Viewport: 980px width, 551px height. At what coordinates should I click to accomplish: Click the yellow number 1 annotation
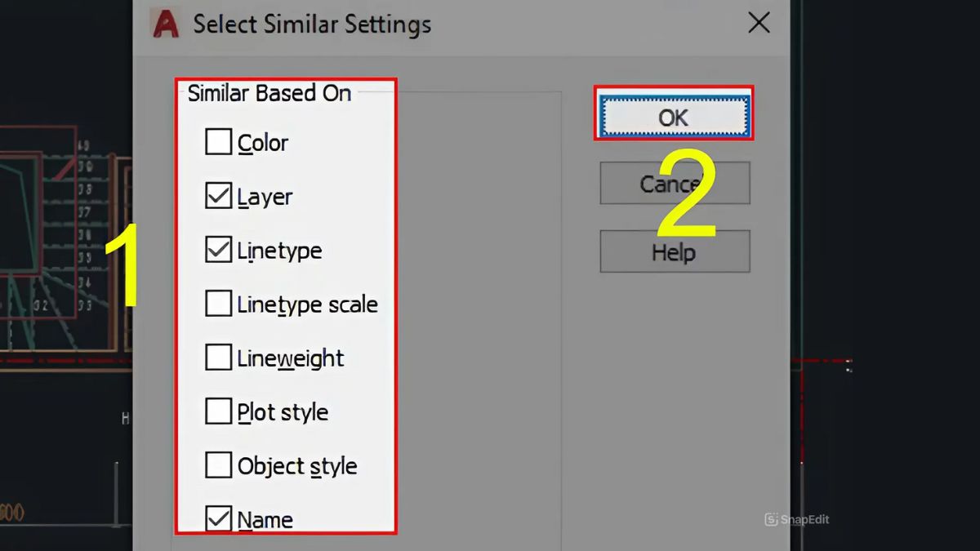(x=120, y=266)
